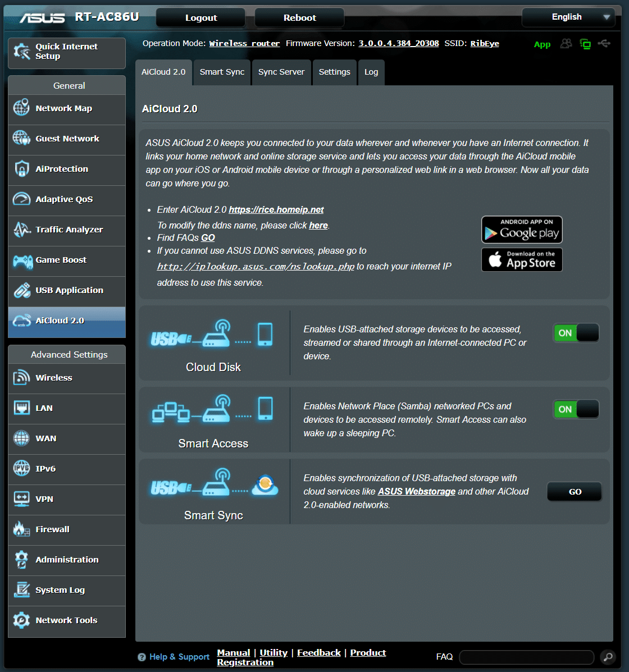Click the USB Application icon

coord(21,290)
